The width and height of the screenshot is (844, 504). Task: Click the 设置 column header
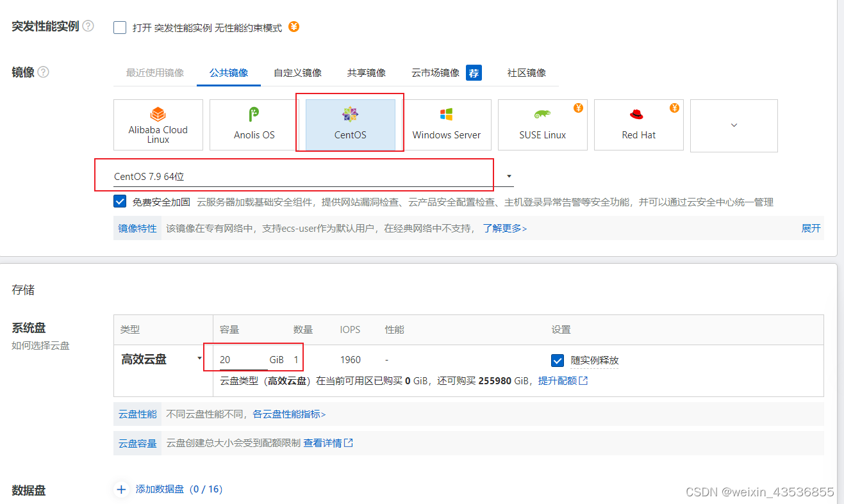click(x=561, y=330)
